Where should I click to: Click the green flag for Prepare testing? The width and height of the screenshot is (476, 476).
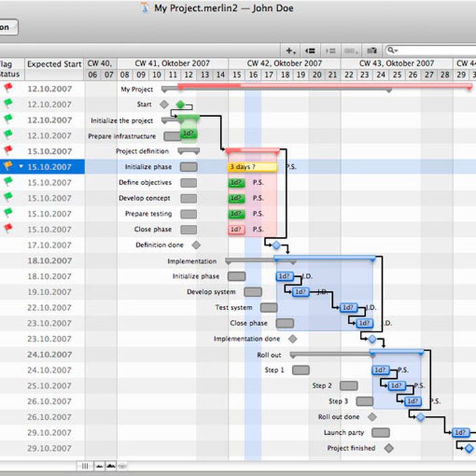click(8, 213)
